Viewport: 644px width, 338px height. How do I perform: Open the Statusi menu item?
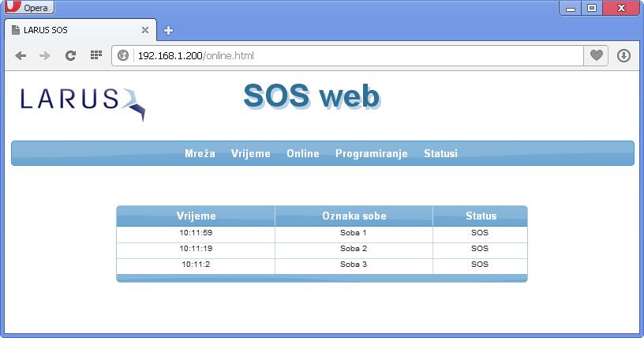click(x=440, y=153)
